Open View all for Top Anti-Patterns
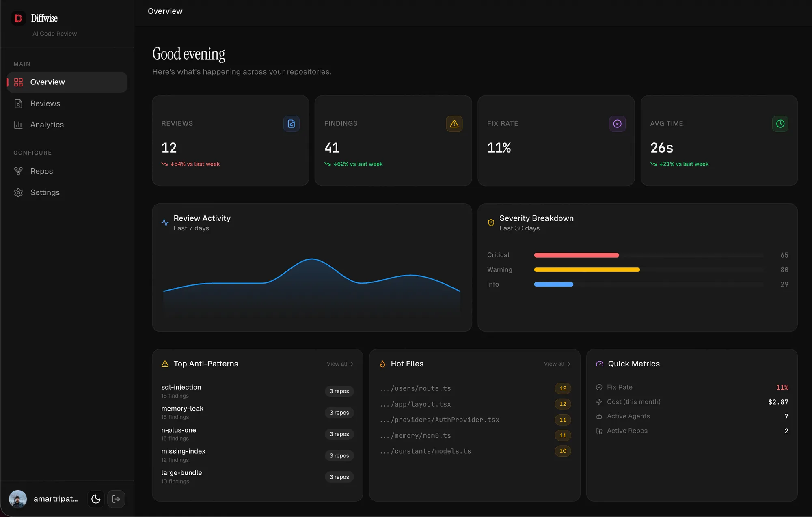Screen dimensions: 812x517 pyautogui.click(x=340, y=364)
